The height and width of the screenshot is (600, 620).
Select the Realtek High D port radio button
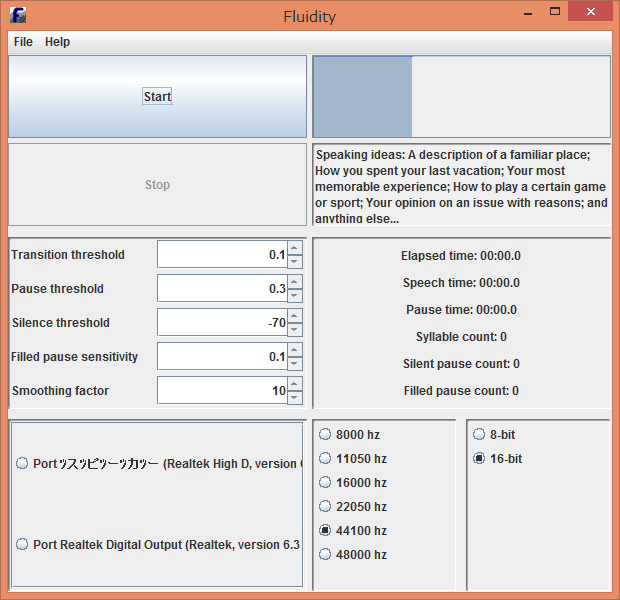click(x=22, y=463)
